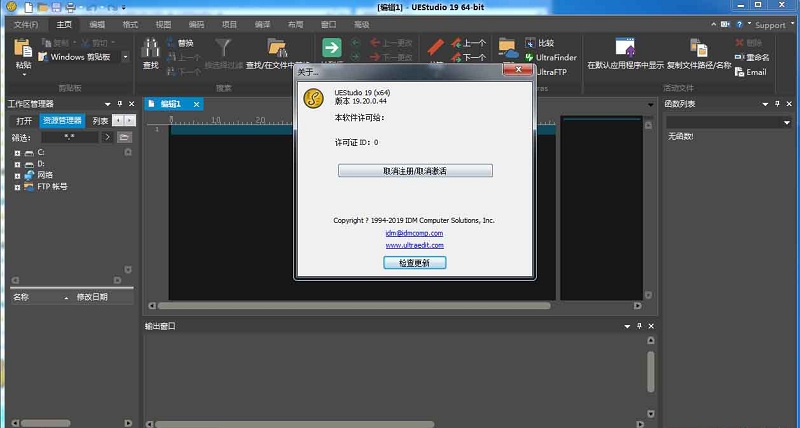Open the idm@idmcomp.com email link
800x428 pixels.
(414, 233)
